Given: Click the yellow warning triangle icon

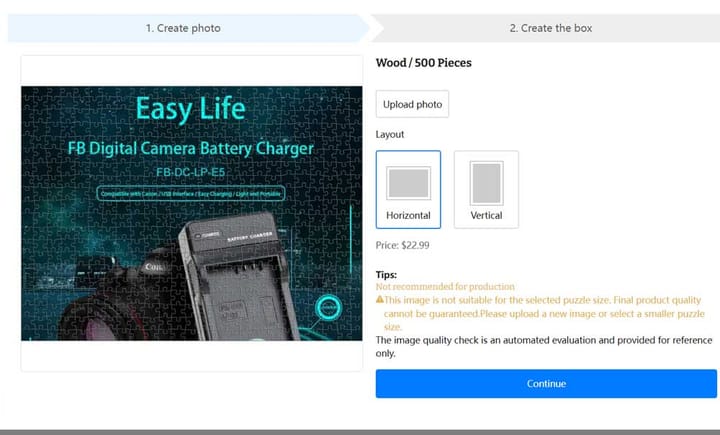Looking at the screenshot, I should [x=379, y=299].
